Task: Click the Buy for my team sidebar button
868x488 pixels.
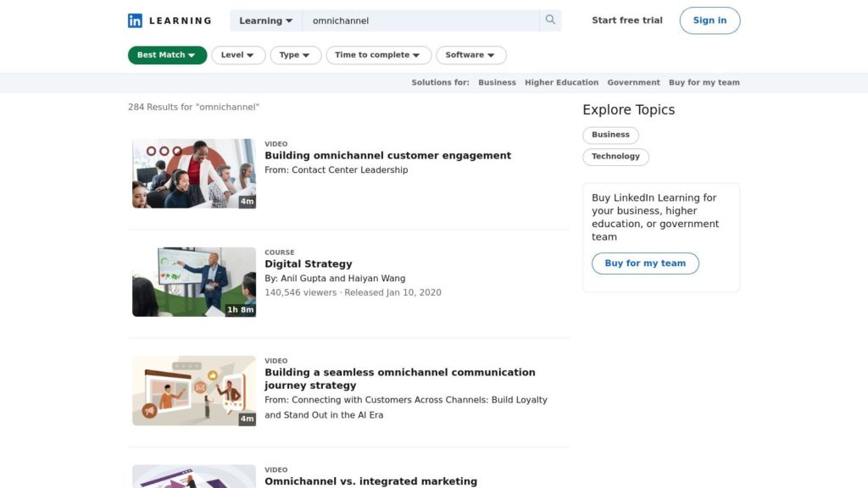Action: point(645,263)
